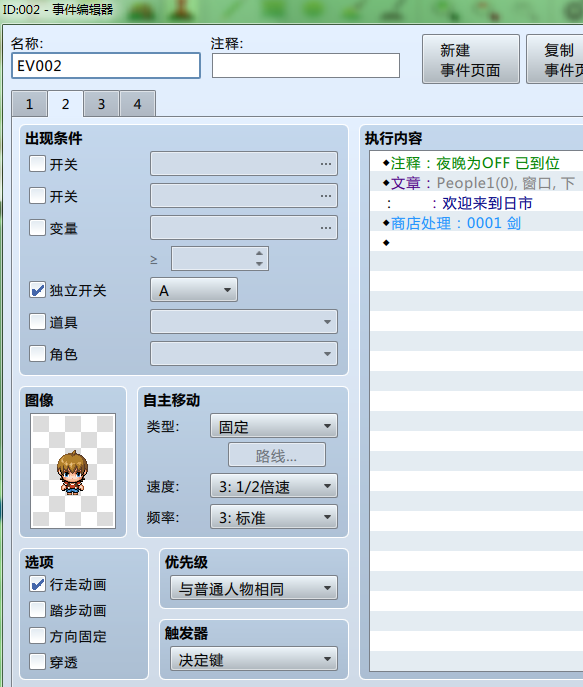
Task: Turn on the 穿透 option
Action: coord(37,662)
